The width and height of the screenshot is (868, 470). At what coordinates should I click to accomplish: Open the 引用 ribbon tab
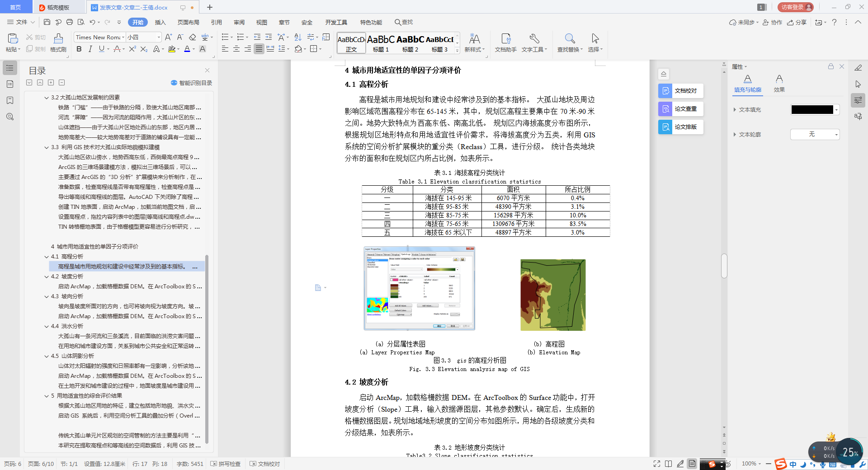[x=216, y=22]
